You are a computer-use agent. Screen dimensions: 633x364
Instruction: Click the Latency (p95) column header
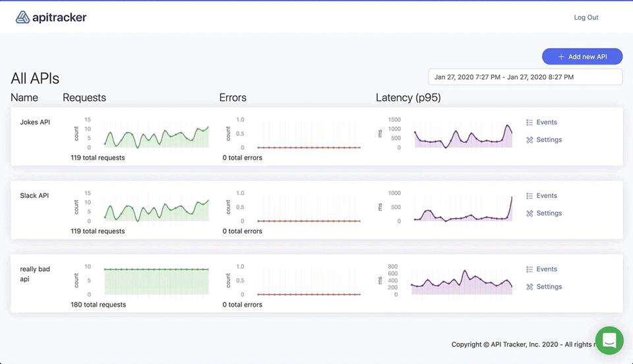pos(408,98)
